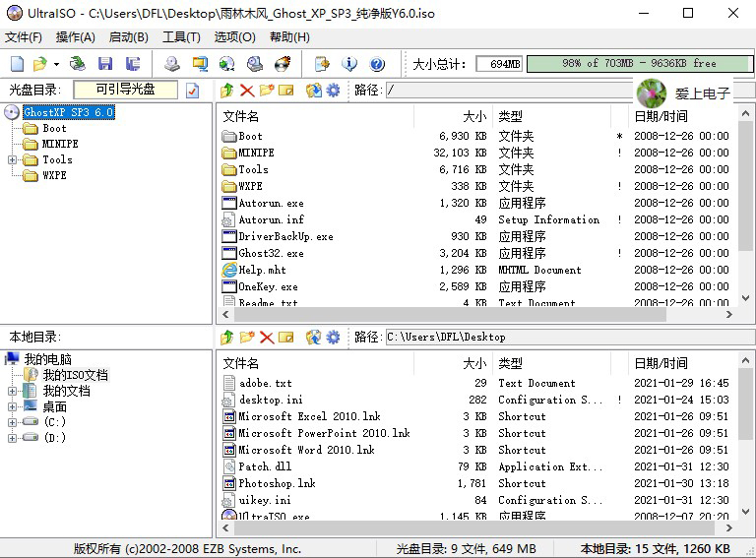Open the 帮助(H) menu
The width and height of the screenshot is (756, 558).
pyautogui.click(x=289, y=37)
